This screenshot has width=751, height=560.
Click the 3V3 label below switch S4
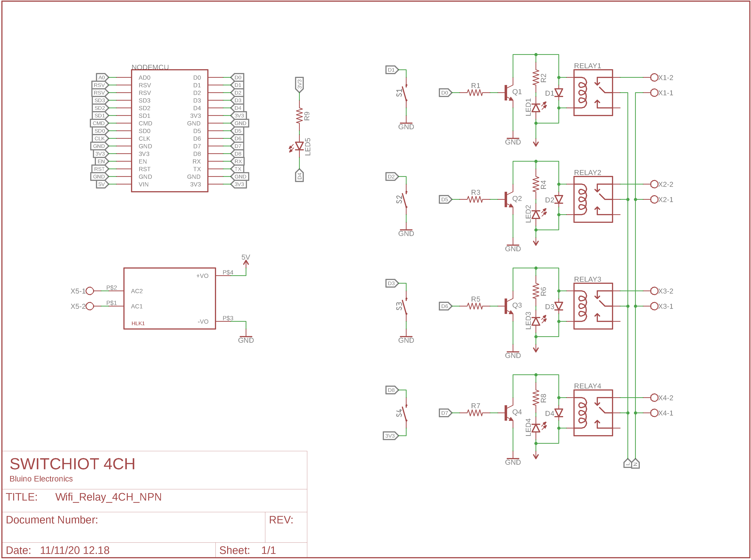coord(390,436)
